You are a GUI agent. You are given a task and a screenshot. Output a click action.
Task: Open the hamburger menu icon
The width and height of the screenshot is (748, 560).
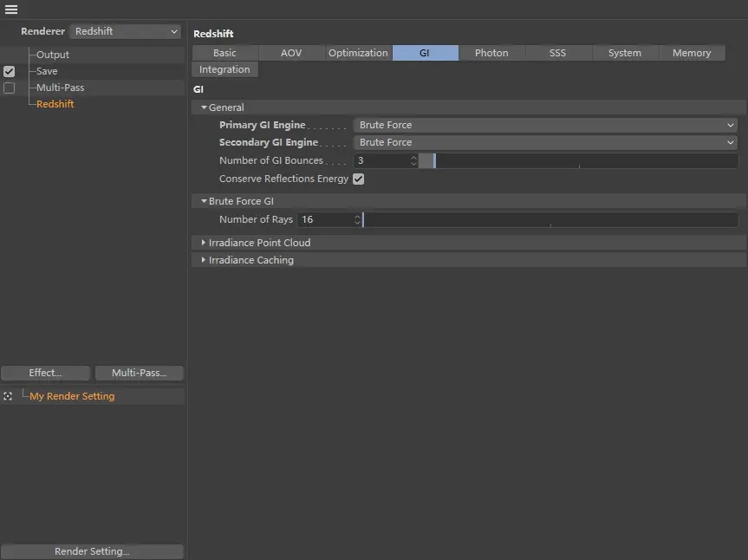[x=11, y=10]
